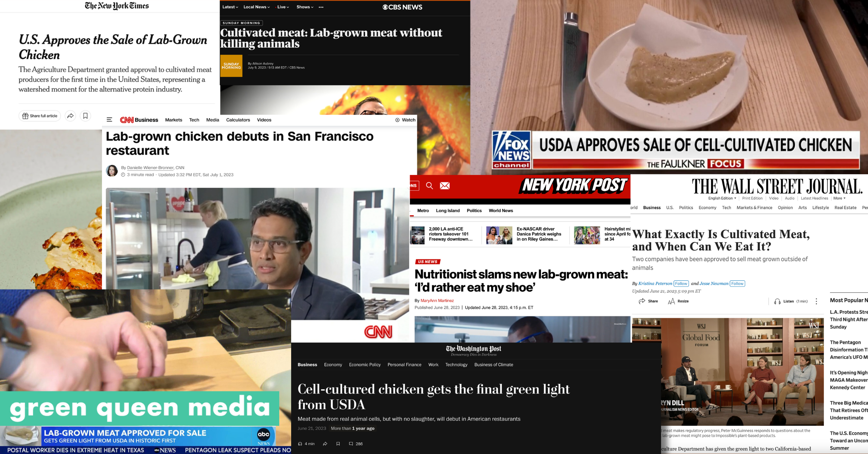Screen dimensions: 868x454
Task: Click New York Post email envelope icon
Action: pos(444,185)
